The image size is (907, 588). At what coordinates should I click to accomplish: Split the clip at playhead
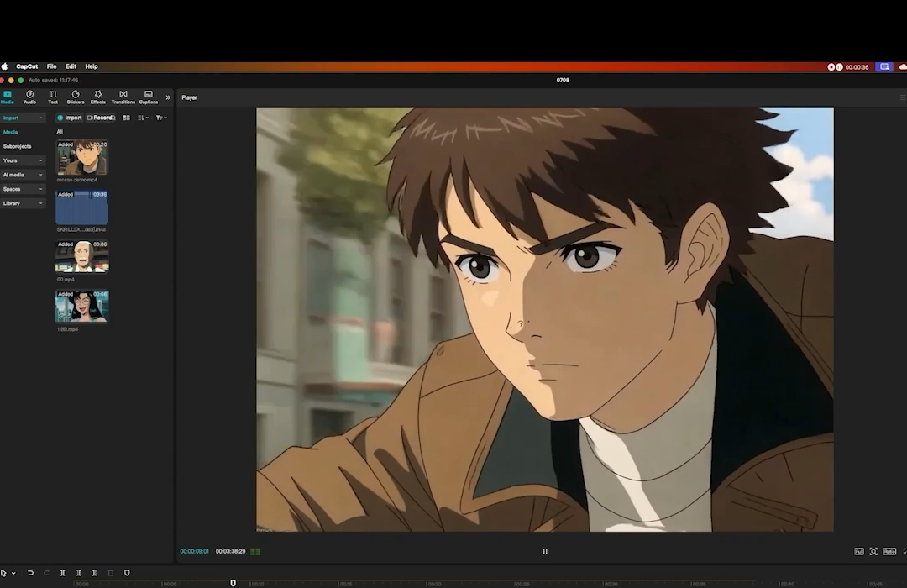[x=63, y=572]
